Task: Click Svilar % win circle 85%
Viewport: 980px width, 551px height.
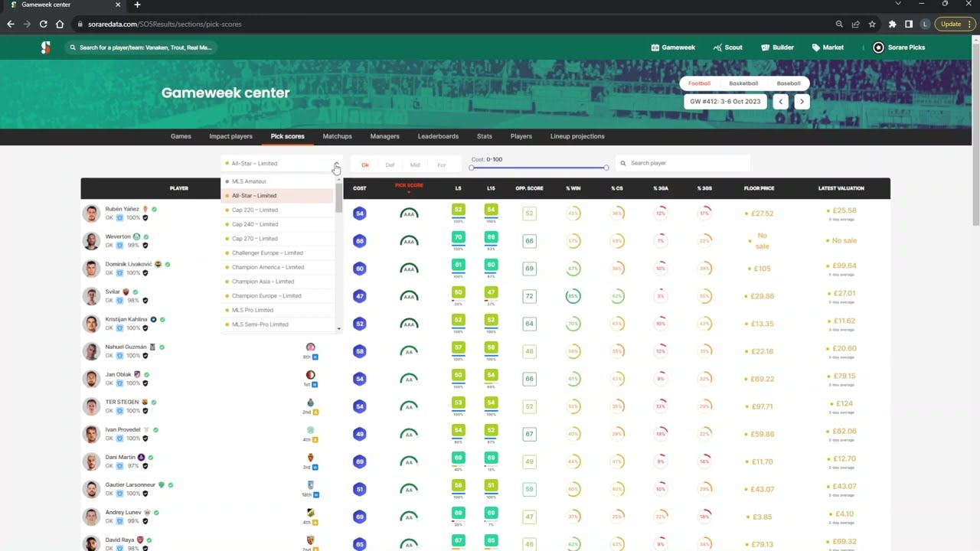Action: (573, 296)
